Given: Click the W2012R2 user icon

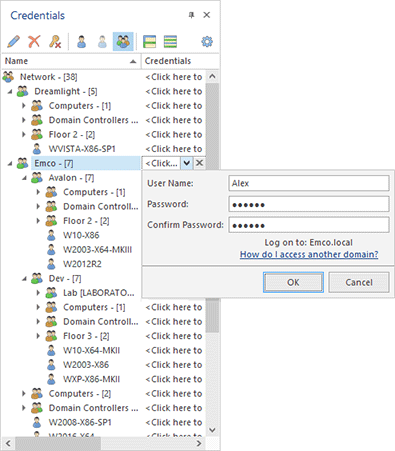Looking at the screenshot, I should (x=51, y=264).
